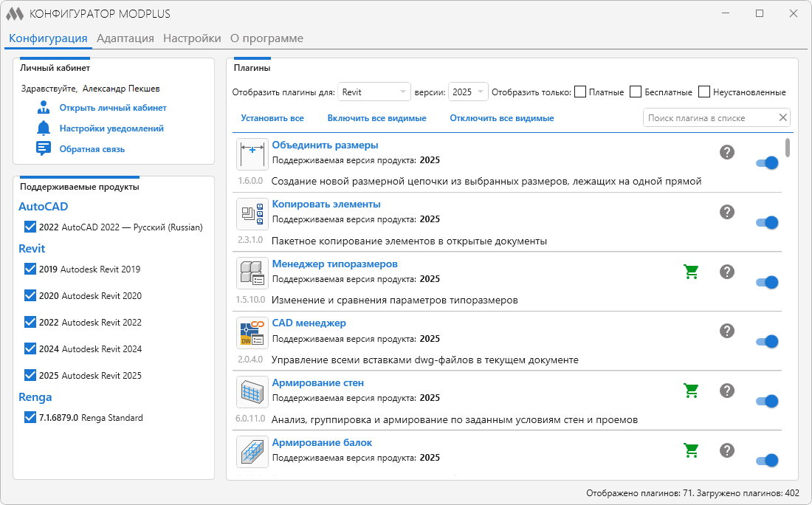
Task: Click the personal account user icon
Action: point(44,108)
